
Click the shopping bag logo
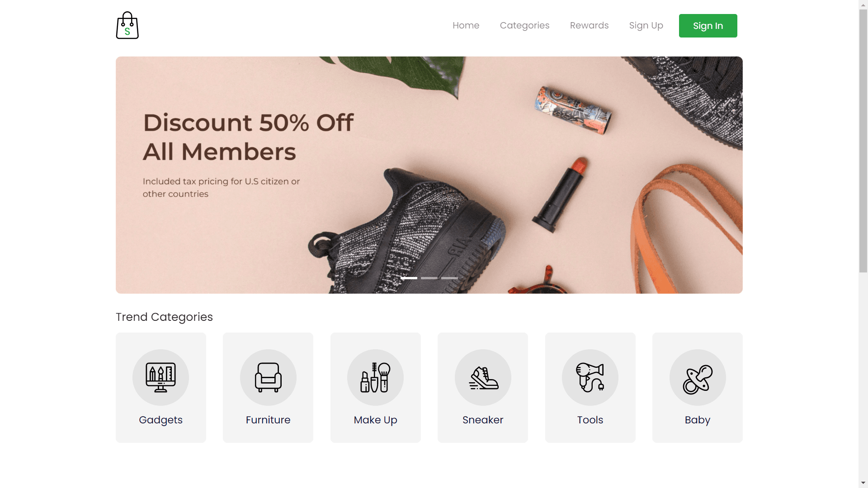click(127, 25)
